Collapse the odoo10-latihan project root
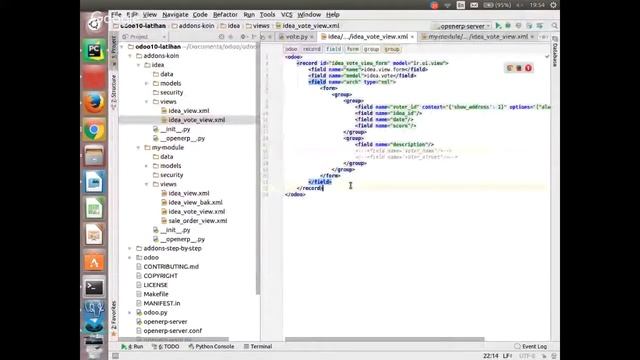Screen dimensions: 640x360 point(122,47)
